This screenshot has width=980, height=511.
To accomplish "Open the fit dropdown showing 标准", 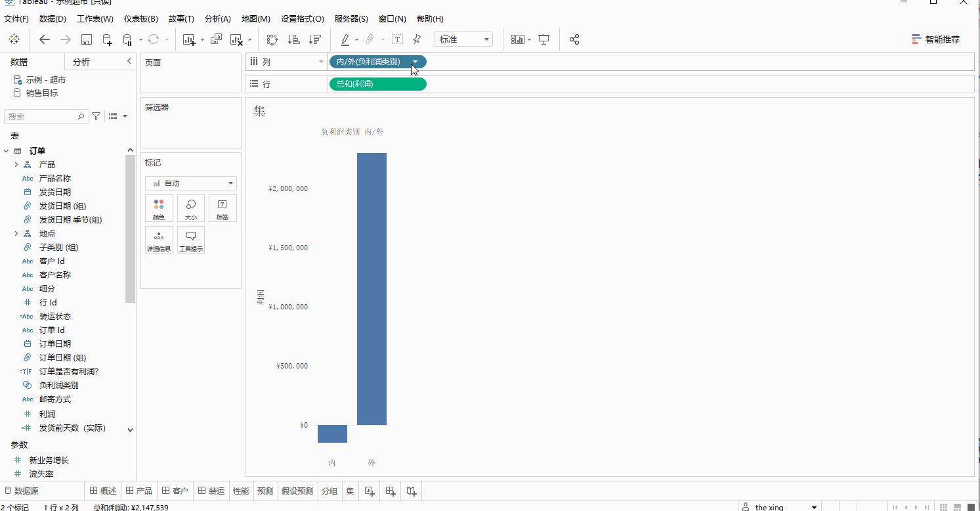I will [463, 39].
